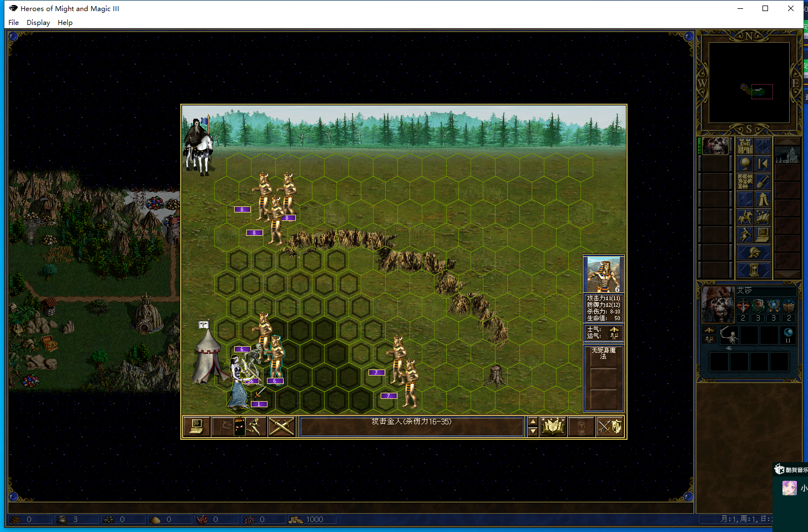808x532 pixels.
Task: Click the skip-back arrow icon in the adventure panel
Action: [x=763, y=164]
